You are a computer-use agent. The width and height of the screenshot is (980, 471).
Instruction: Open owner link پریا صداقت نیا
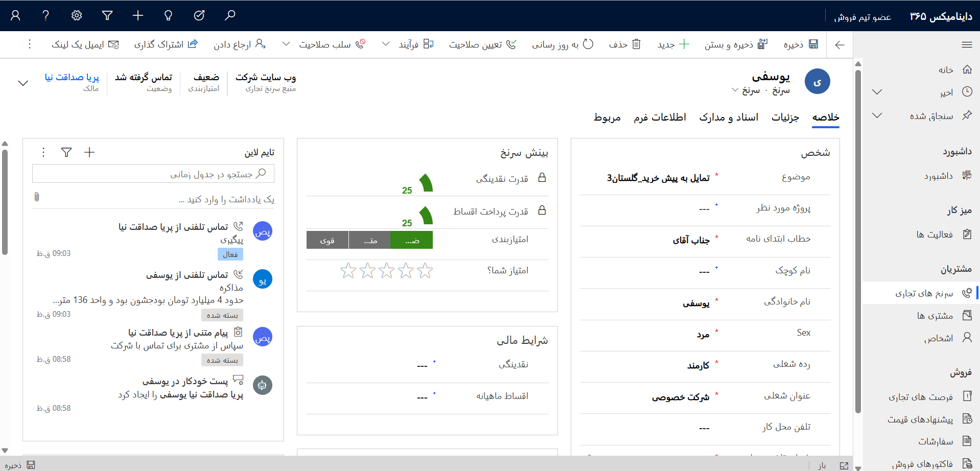click(x=72, y=77)
